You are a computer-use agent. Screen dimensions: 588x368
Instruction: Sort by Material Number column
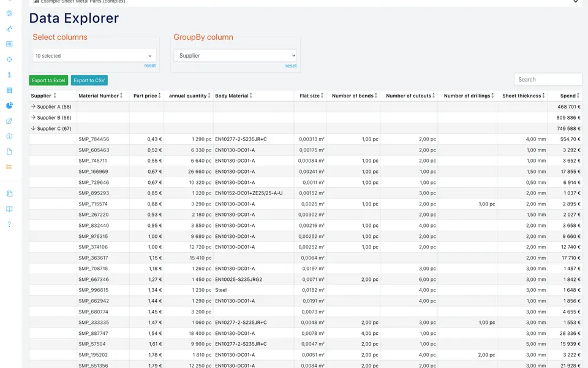tap(121, 96)
